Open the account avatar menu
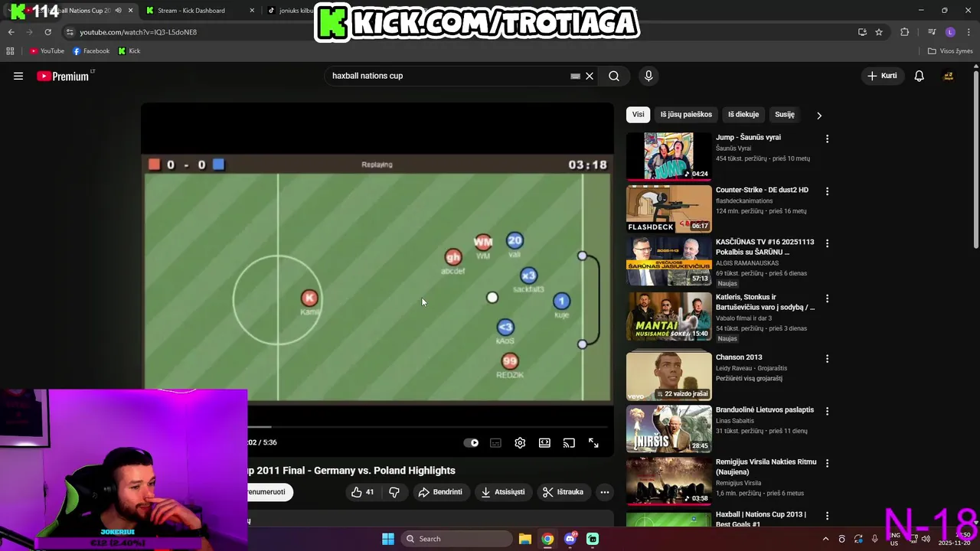The image size is (980, 551). tap(948, 76)
